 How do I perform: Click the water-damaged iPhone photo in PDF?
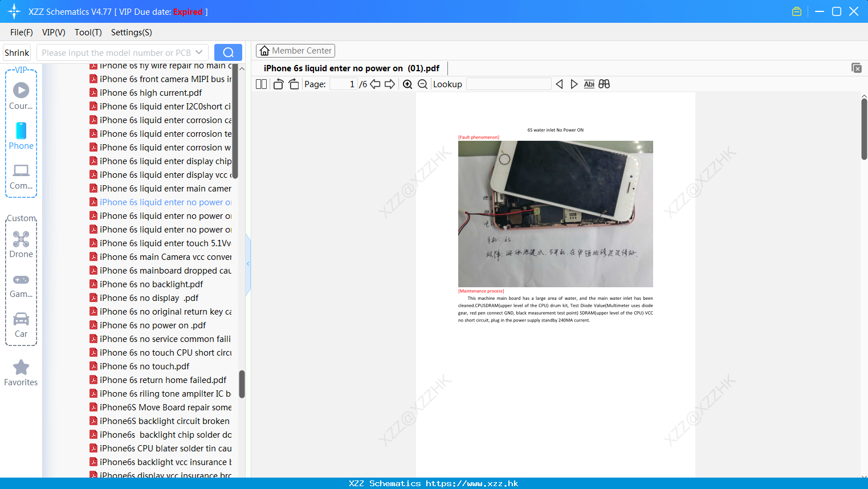click(556, 214)
